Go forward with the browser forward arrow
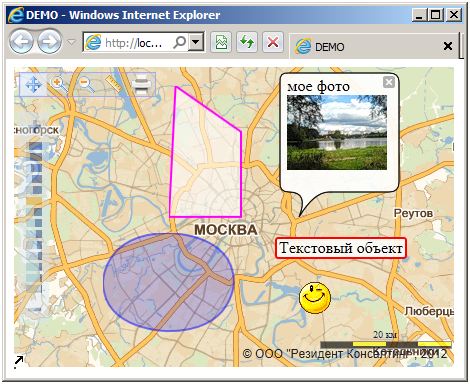Image resolution: width=470 pixels, height=384 pixels. click(x=49, y=42)
